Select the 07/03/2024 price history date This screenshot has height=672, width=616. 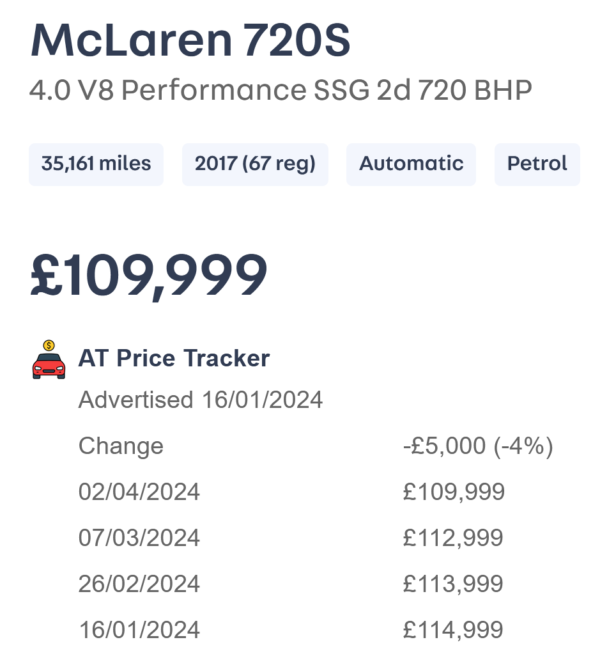tap(139, 538)
